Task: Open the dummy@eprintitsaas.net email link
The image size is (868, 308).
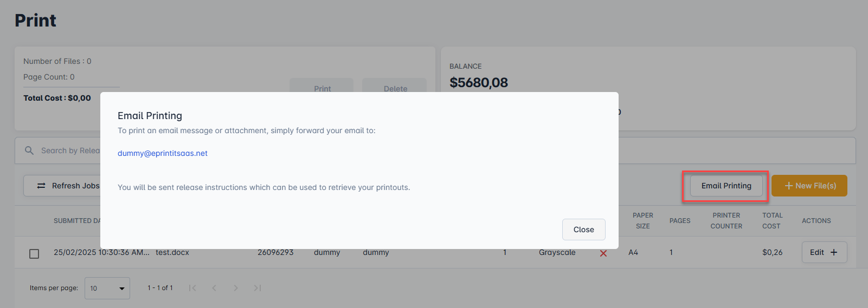Action: pos(163,153)
